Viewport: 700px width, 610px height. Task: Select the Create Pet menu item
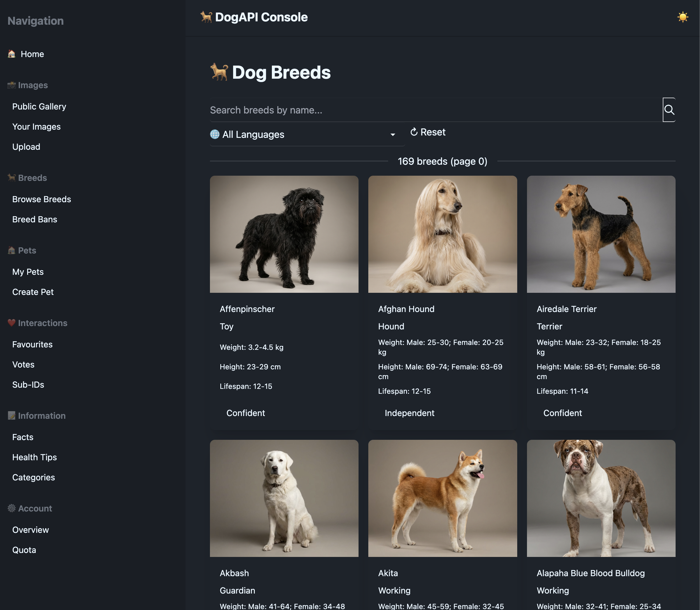pos(33,292)
